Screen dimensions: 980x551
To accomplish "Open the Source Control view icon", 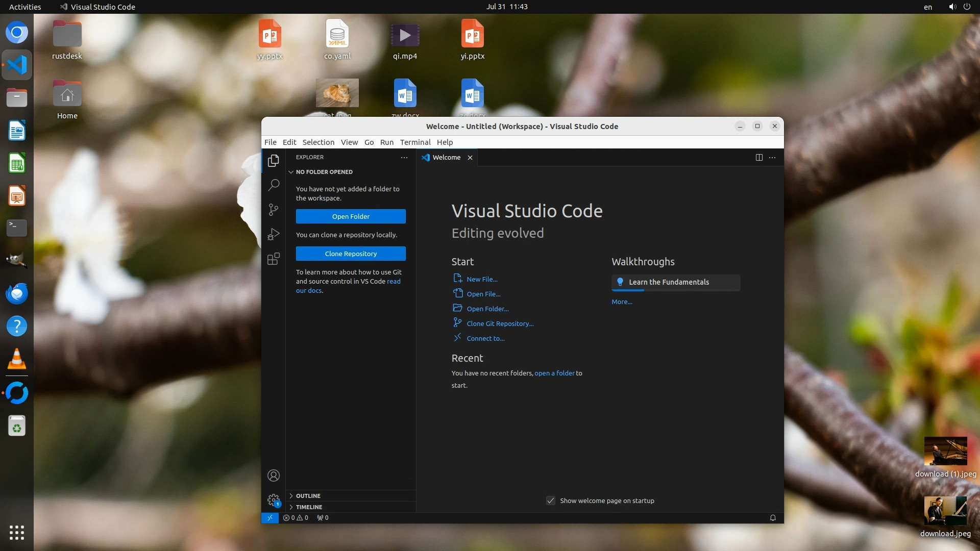I will (274, 210).
